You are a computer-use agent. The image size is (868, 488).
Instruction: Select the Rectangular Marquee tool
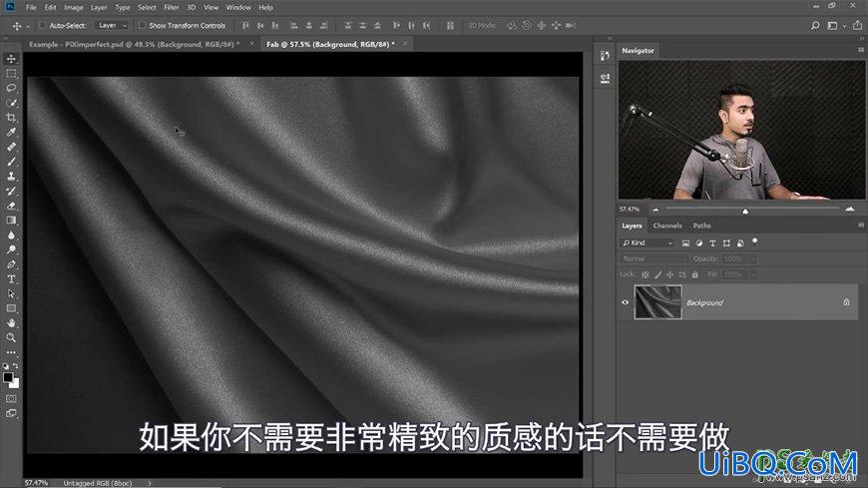(x=11, y=74)
